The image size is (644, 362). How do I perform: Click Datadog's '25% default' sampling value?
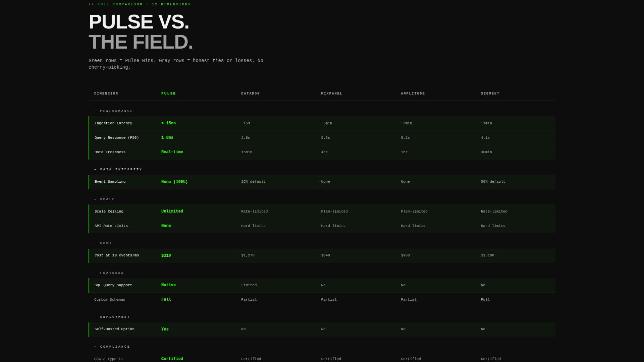253,182
